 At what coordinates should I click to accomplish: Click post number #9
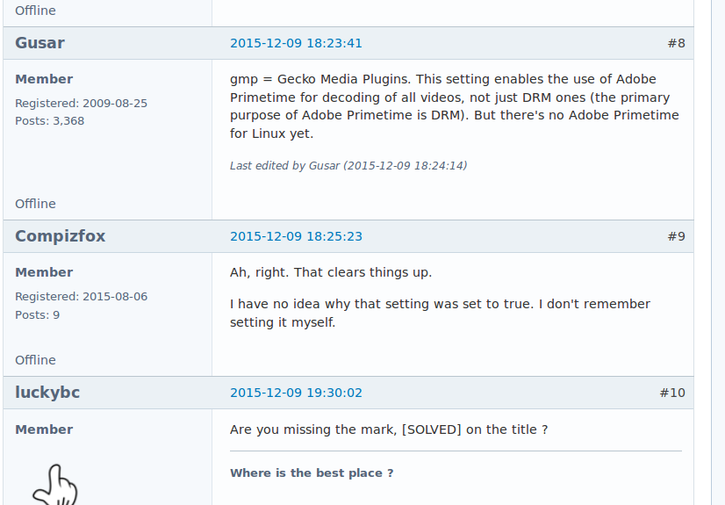coord(676,236)
